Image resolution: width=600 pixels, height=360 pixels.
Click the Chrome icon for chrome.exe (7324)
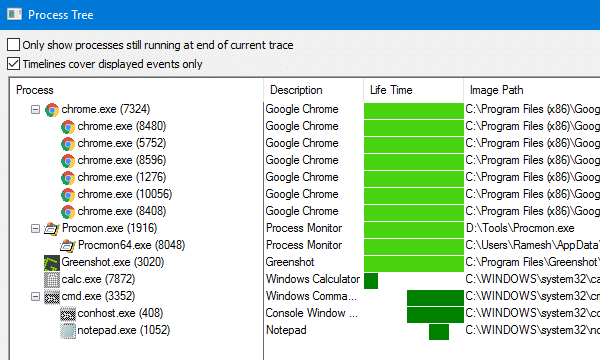click(52, 110)
